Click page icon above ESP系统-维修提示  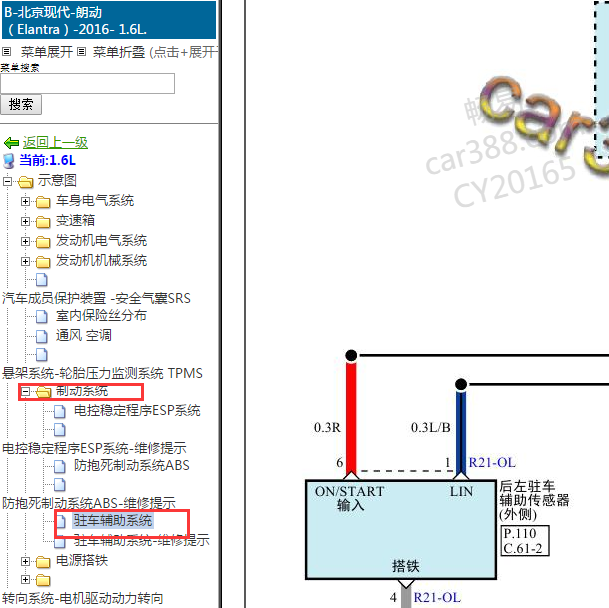pos(60,430)
